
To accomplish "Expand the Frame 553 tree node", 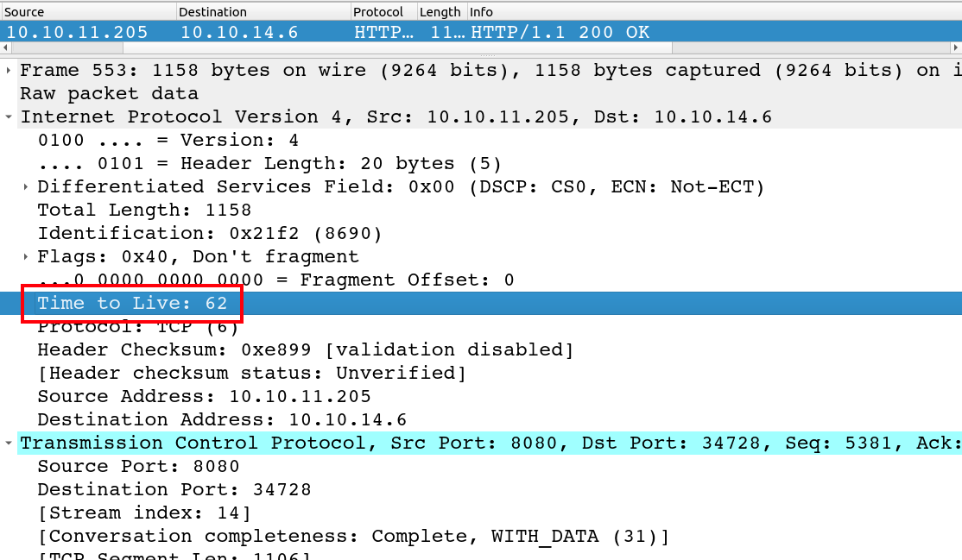I will 9,70.
